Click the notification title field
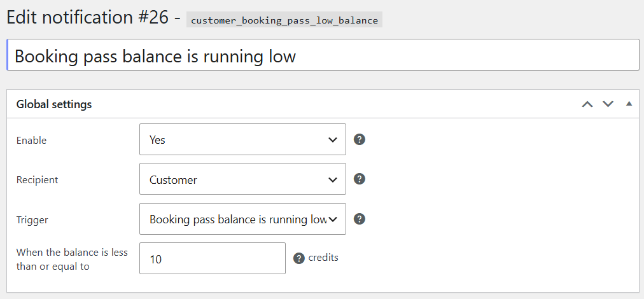 pyautogui.click(x=323, y=55)
